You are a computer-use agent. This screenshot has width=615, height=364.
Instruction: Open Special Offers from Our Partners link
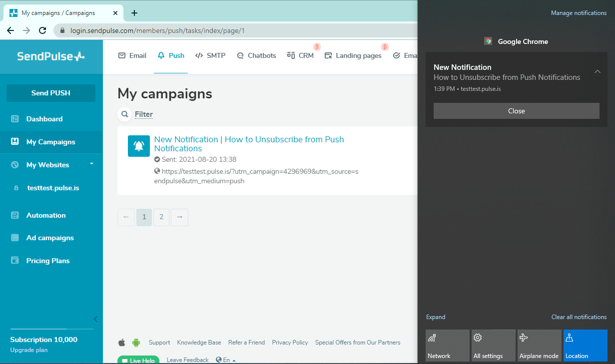[x=358, y=343]
